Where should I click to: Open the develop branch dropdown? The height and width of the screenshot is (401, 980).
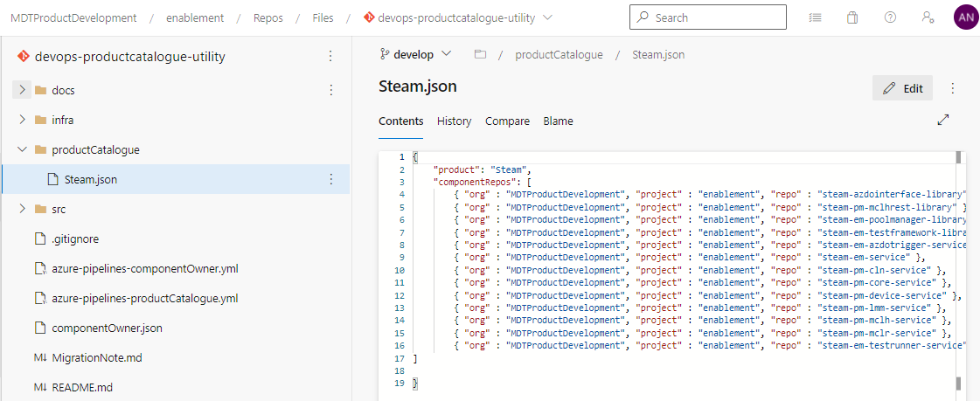point(416,54)
